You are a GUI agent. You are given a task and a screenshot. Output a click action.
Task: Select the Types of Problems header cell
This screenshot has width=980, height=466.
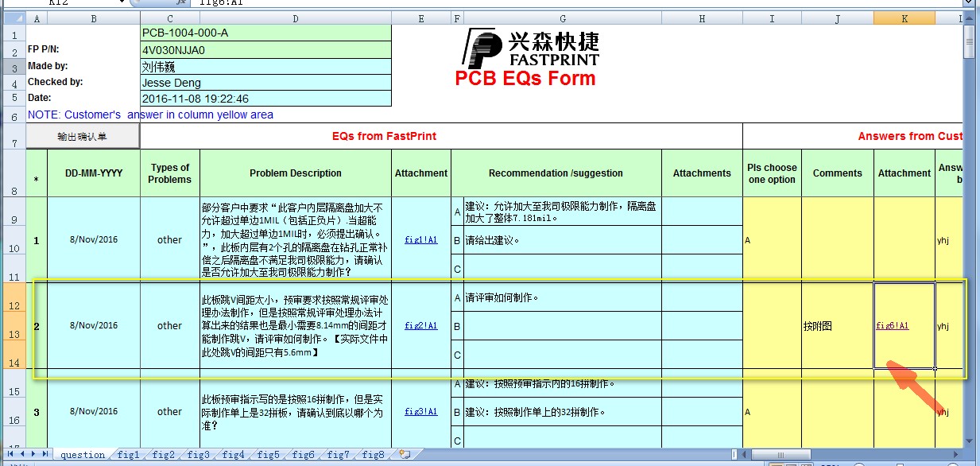tap(169, 173)
